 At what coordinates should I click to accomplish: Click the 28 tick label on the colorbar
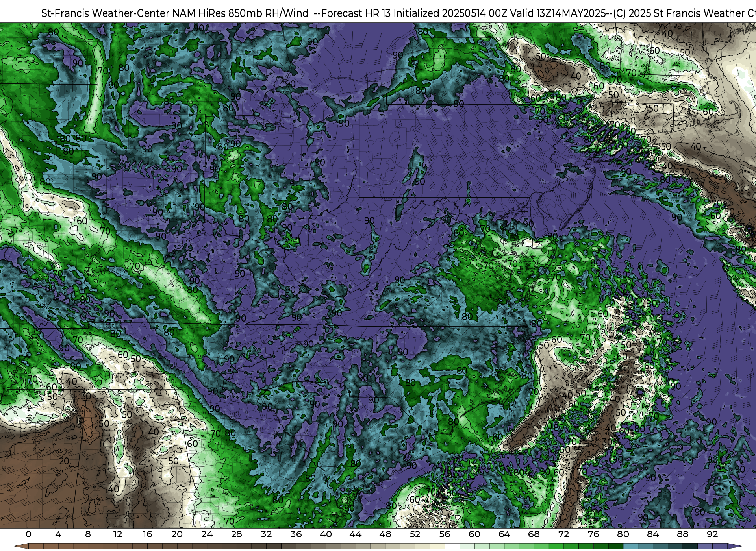[237, 534]
